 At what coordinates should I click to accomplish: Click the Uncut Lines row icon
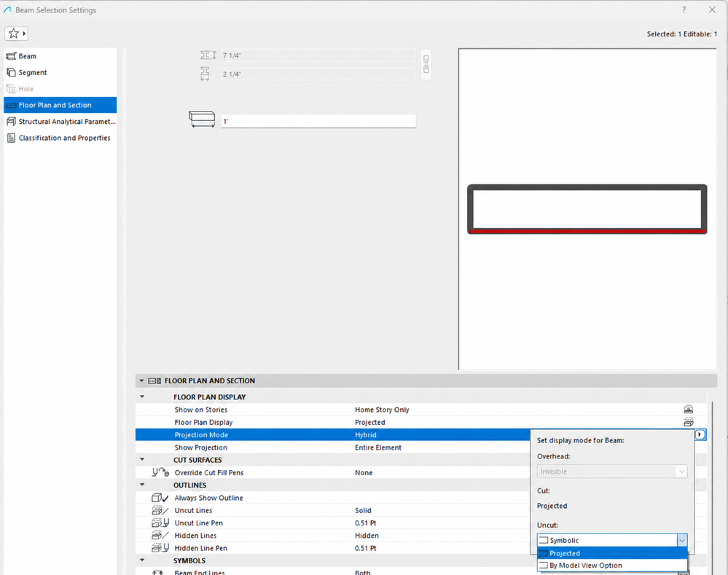[x=160, y=510]
